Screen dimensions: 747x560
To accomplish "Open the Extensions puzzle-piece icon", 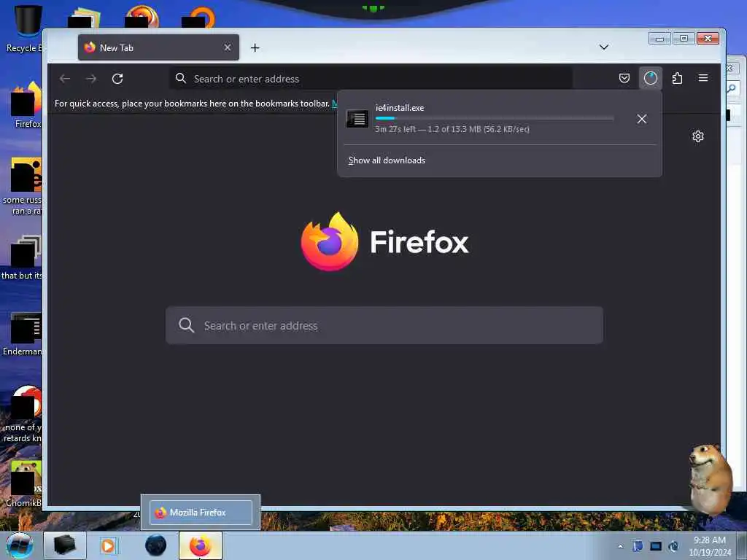I will click(x=677, y=78).
